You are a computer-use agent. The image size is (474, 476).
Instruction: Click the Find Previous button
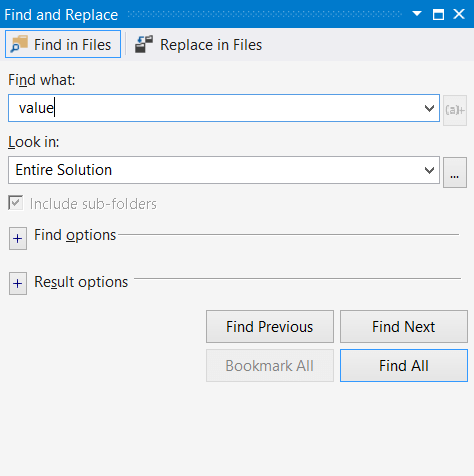[x=270, y=327]
